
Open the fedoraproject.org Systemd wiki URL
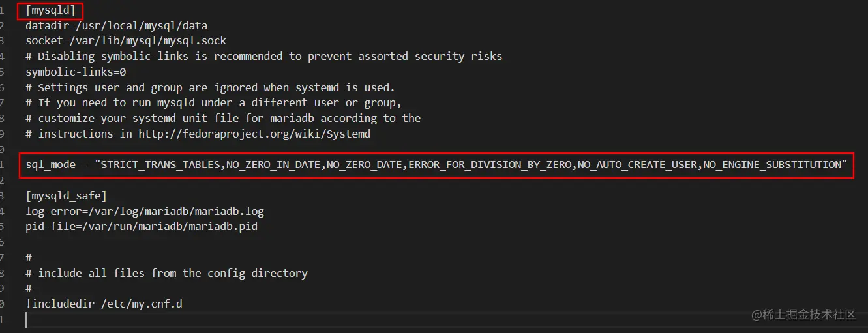[x=254, y=134]
